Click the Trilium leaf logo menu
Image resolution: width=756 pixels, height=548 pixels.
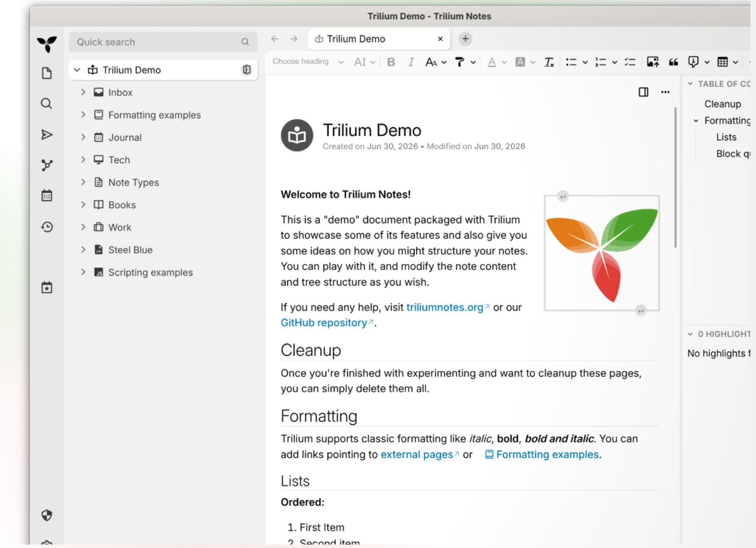[47, 44]
